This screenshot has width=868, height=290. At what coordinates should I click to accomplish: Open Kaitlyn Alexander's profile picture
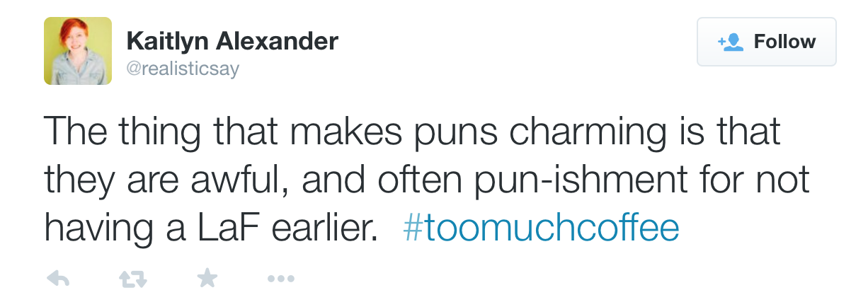pyautogui.click(x=78, y=51)
